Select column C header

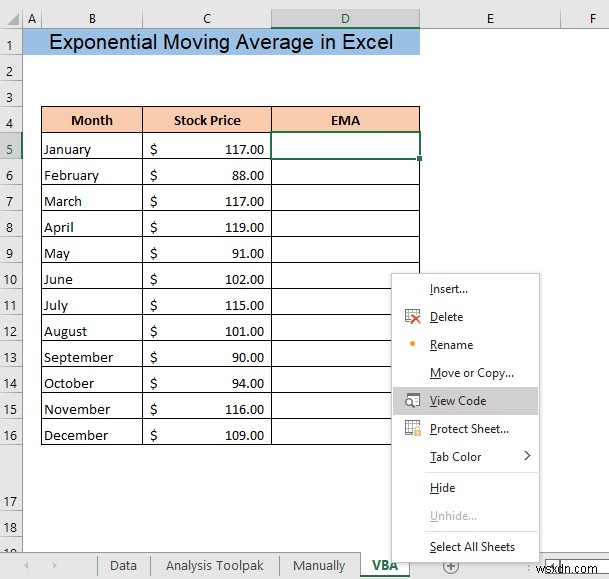(207, 18)
